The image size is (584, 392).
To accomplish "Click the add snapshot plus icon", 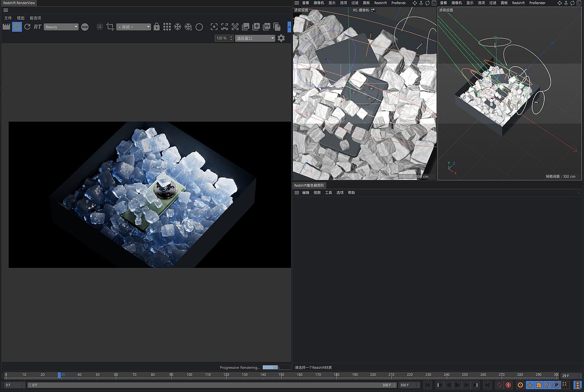I will click(256, 27).
